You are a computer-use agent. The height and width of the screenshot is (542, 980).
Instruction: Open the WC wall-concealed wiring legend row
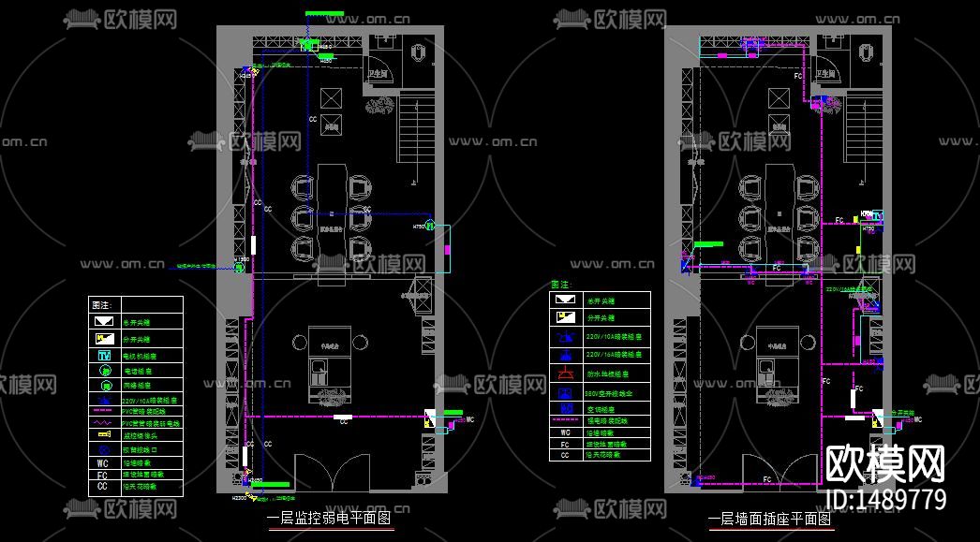[x=103, y=462]
